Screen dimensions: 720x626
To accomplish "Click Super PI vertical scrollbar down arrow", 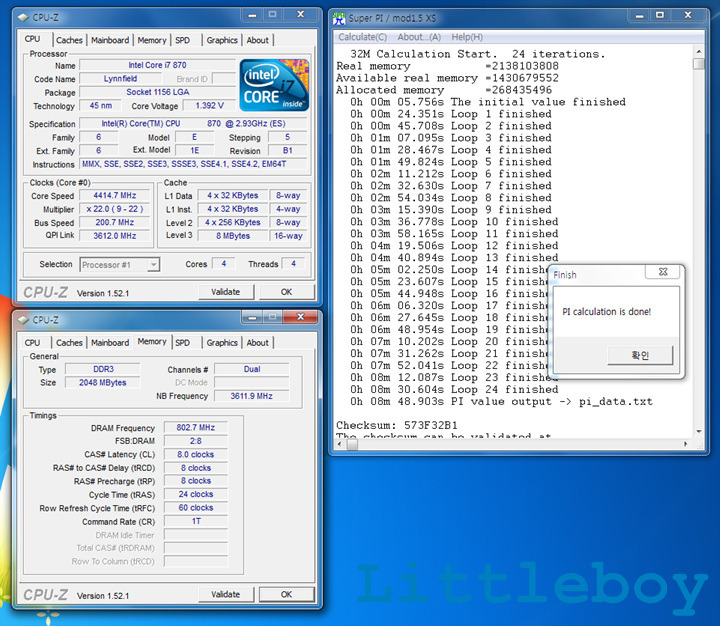I will click(698, 431).
